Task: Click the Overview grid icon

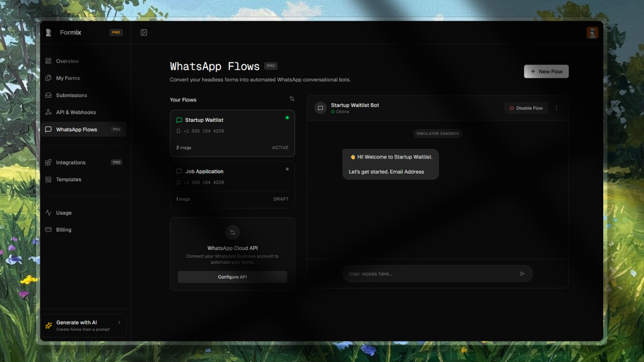Action: [x=48, y=61]
